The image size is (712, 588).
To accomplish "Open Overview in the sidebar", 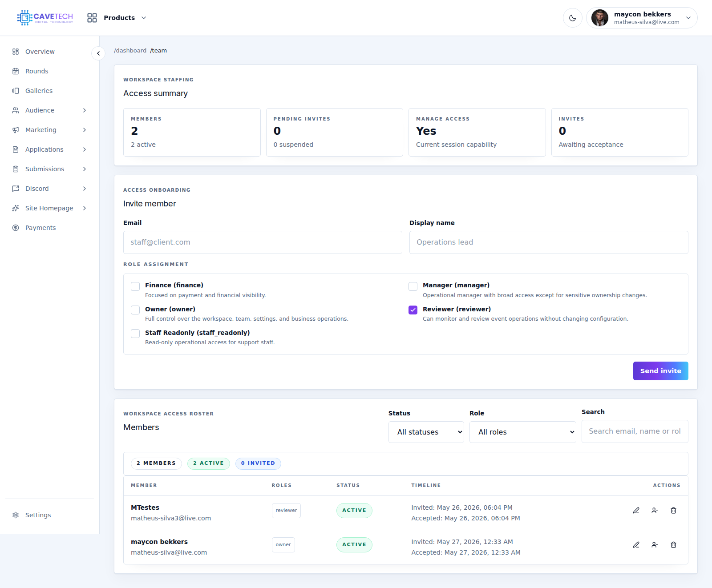I will 49,52.
